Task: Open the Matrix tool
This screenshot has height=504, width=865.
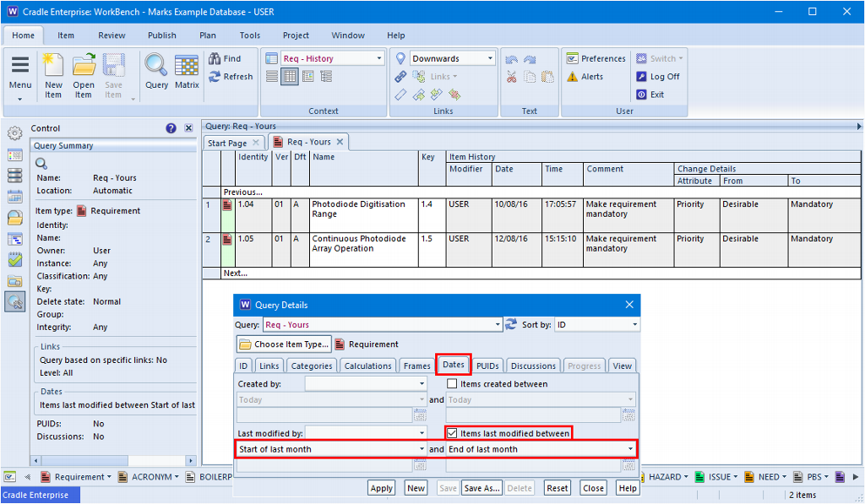Action: click(187, 72)
